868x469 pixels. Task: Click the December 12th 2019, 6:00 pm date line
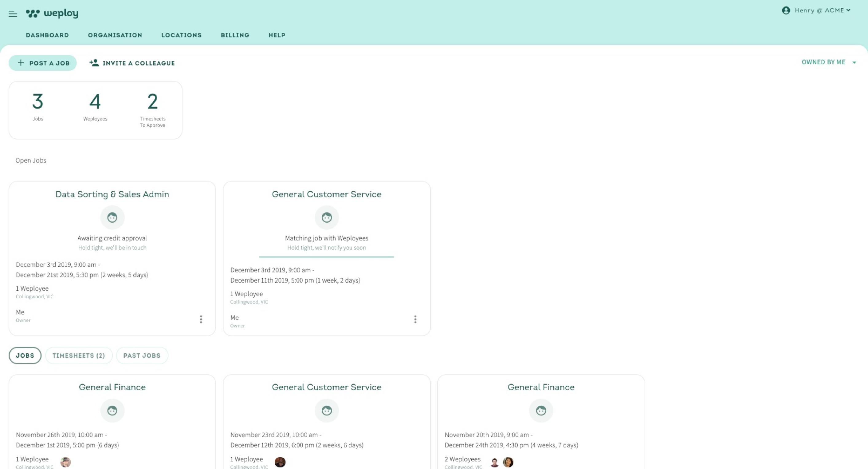click(297, 445)
